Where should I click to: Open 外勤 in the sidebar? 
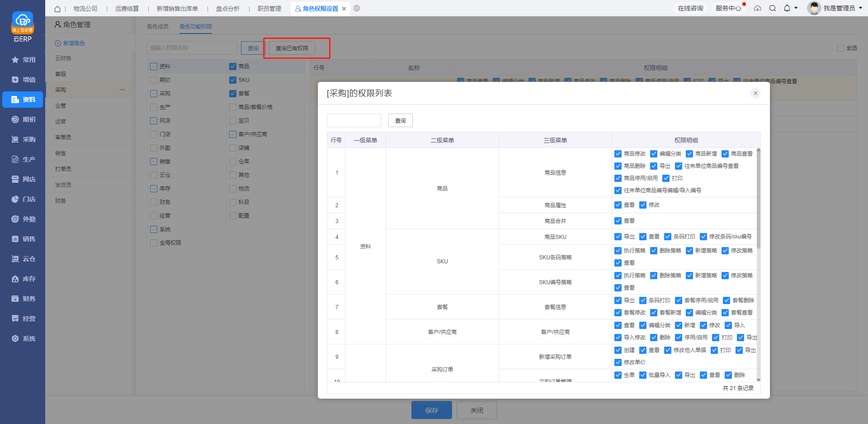tap(23, 219)
